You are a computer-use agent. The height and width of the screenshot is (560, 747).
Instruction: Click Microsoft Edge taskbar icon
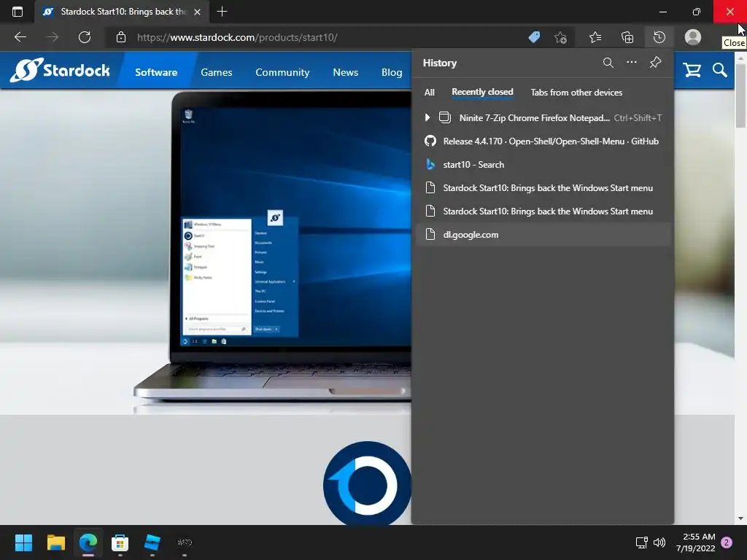tap(88, 542)
